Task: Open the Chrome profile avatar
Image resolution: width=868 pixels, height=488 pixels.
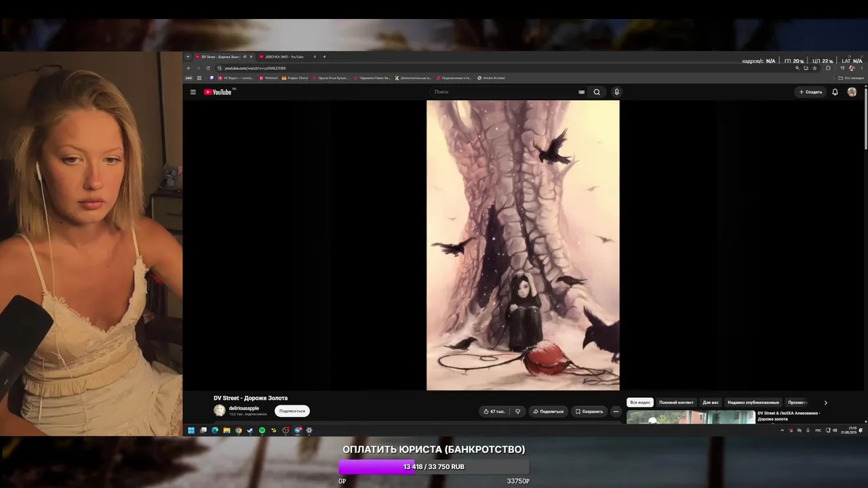Action: pyautogui.click(x=852, y=68)
